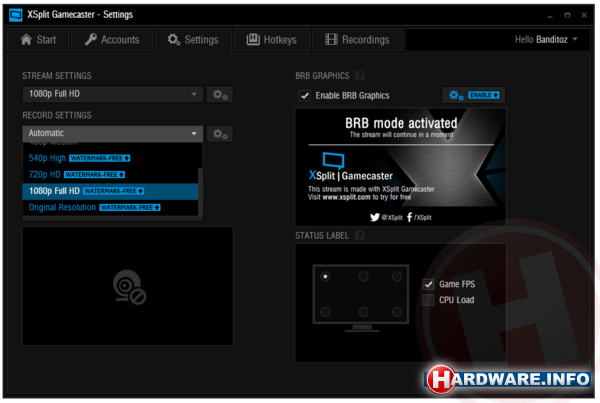600x403 pixels.
Task: Close the XSplit Gamecaster Settings window
Action: [584, 15]
